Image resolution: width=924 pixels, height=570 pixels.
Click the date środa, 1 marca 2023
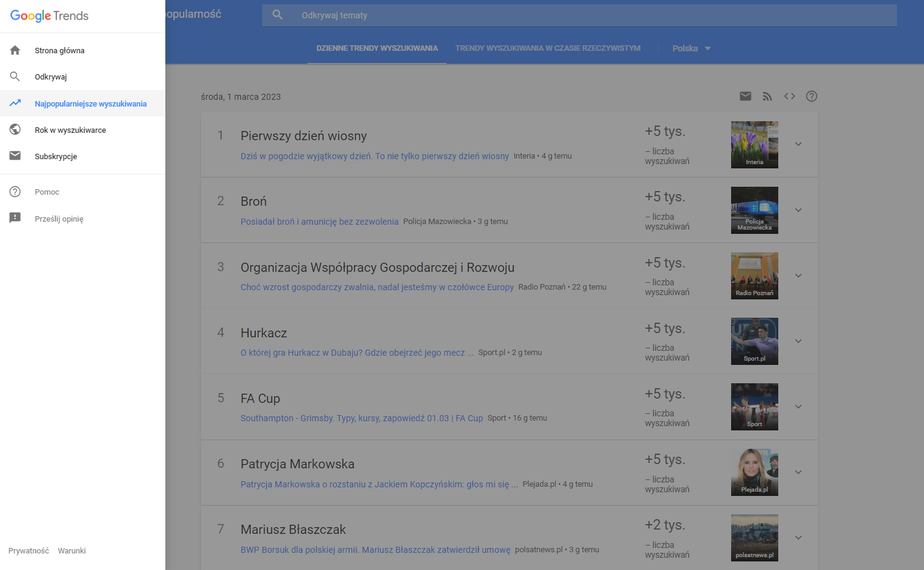[x=241, y=97]
